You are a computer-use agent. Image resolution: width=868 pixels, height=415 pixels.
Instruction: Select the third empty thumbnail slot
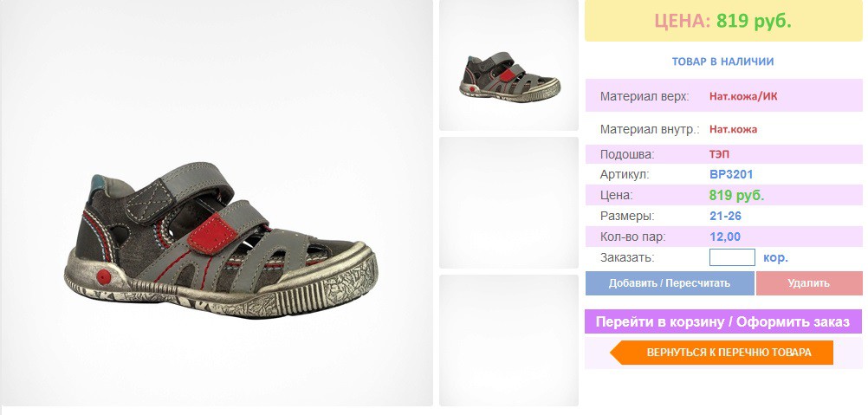[508, 340]
